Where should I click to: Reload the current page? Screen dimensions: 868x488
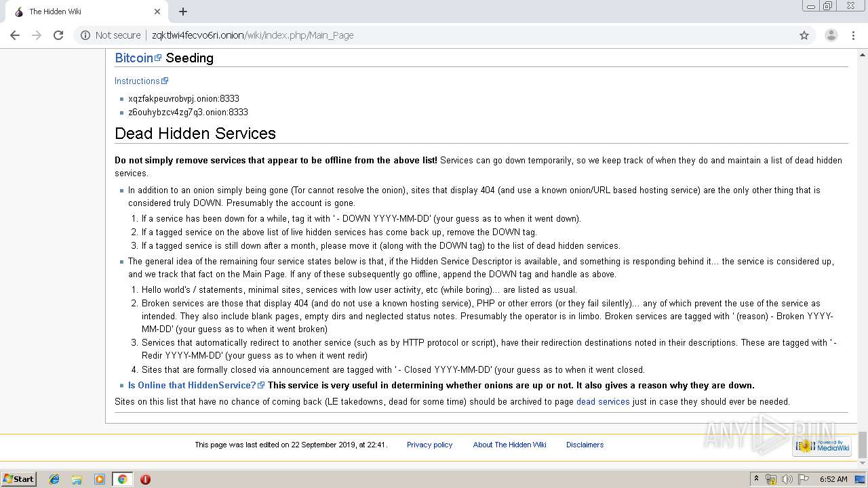[58, 35]
